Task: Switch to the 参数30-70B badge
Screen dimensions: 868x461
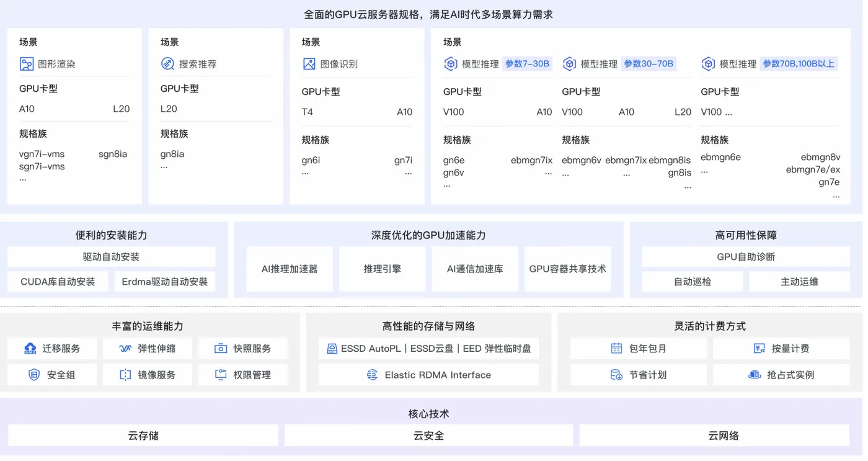Action: tap(649, 63)
